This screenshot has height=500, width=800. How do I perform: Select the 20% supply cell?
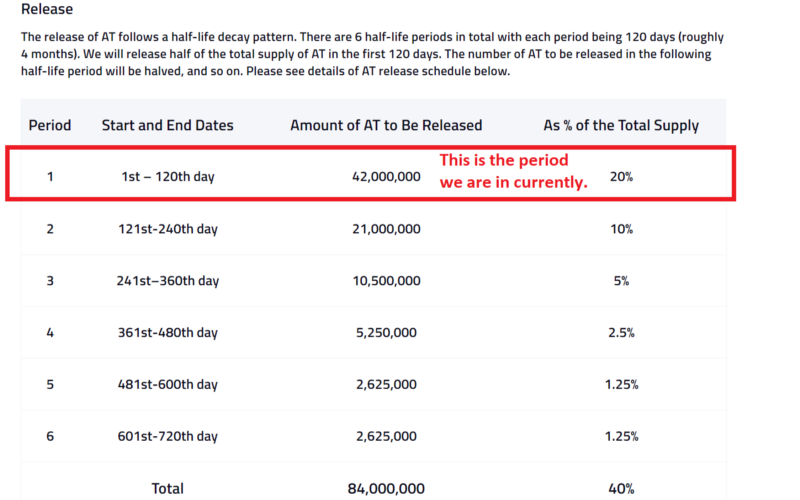point(621,177)
